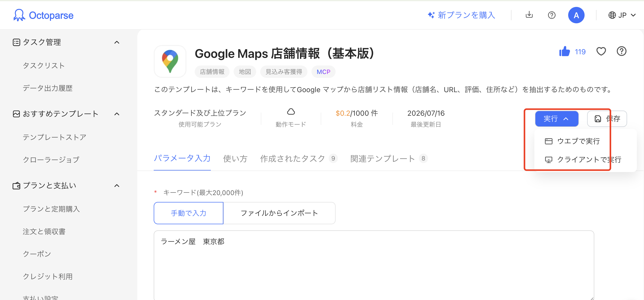This screenshot has width=644, height=300.
Task: Open the help icon in the top header
Action: tap(552, 15)
